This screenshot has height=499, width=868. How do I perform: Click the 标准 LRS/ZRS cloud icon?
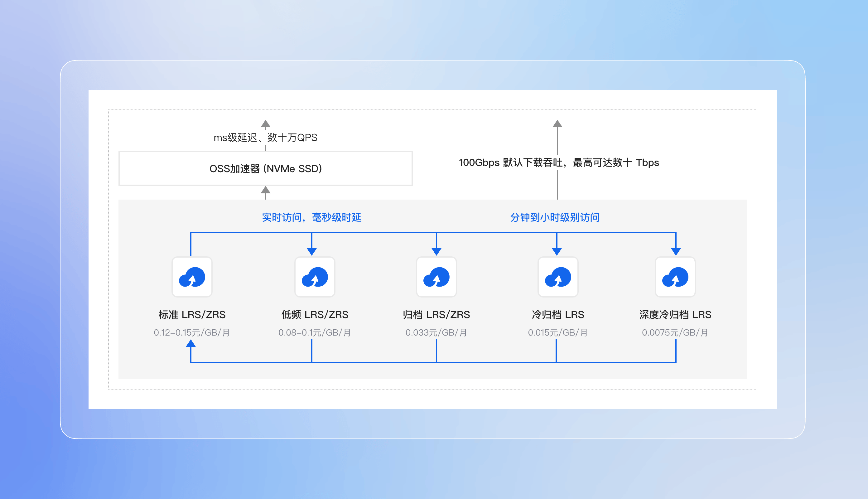tap(192, 277)
